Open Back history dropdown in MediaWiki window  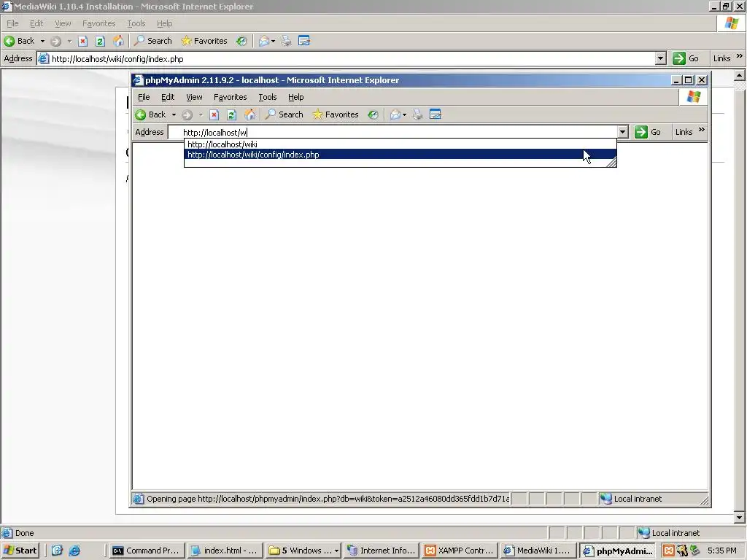tap(42, 41)
